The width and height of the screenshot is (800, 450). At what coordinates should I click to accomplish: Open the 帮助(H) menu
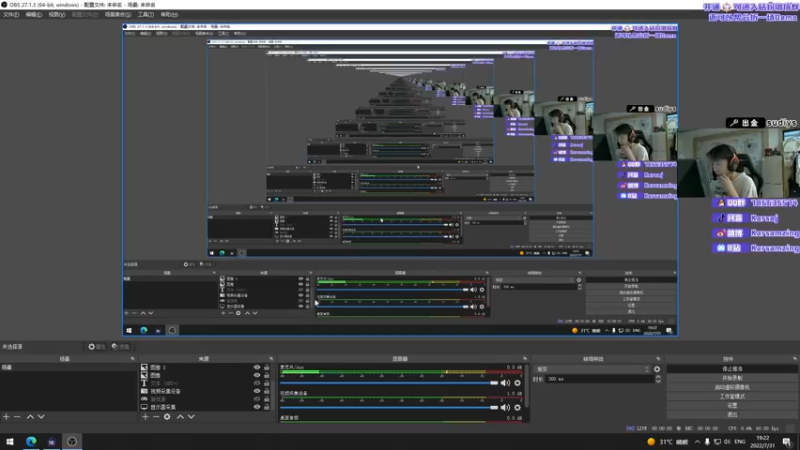click(x=169, y=14)
